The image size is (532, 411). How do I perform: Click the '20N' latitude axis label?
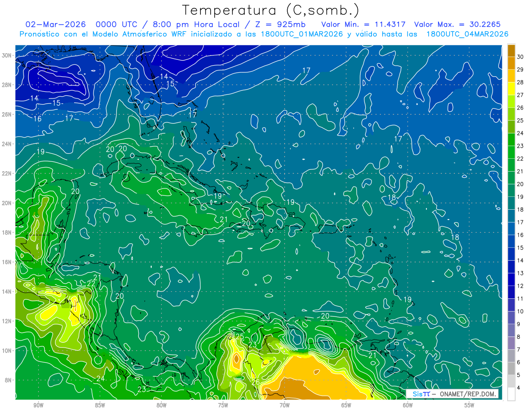(x=7, y=203)
